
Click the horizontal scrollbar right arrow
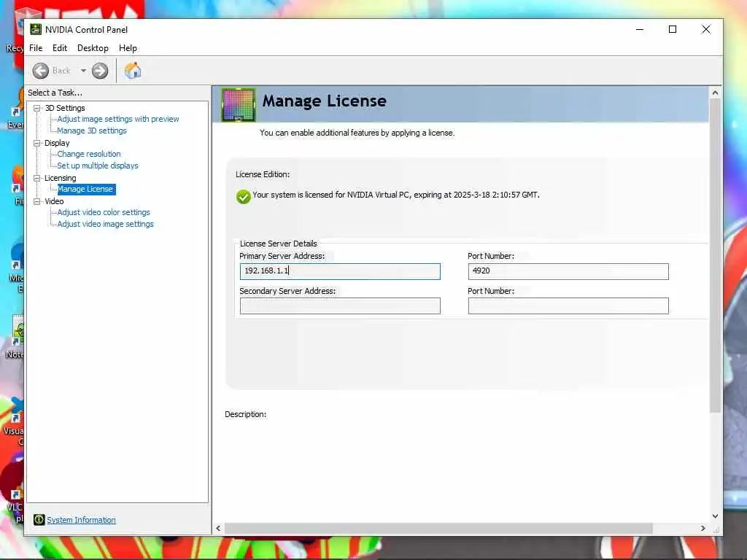pos(703,528)
